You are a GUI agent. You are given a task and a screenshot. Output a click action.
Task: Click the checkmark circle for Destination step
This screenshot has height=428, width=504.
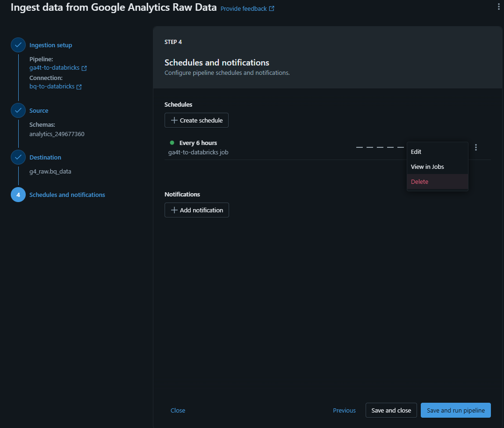pos(18,157)
